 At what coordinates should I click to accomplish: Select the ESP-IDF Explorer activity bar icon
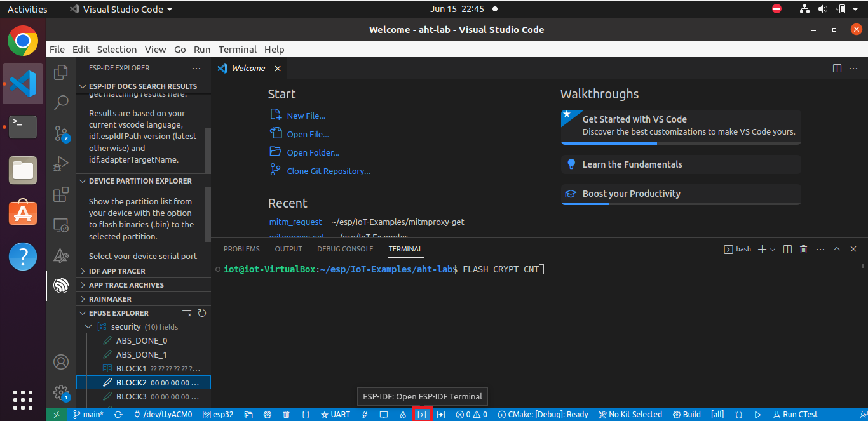[x=61, y=286]
